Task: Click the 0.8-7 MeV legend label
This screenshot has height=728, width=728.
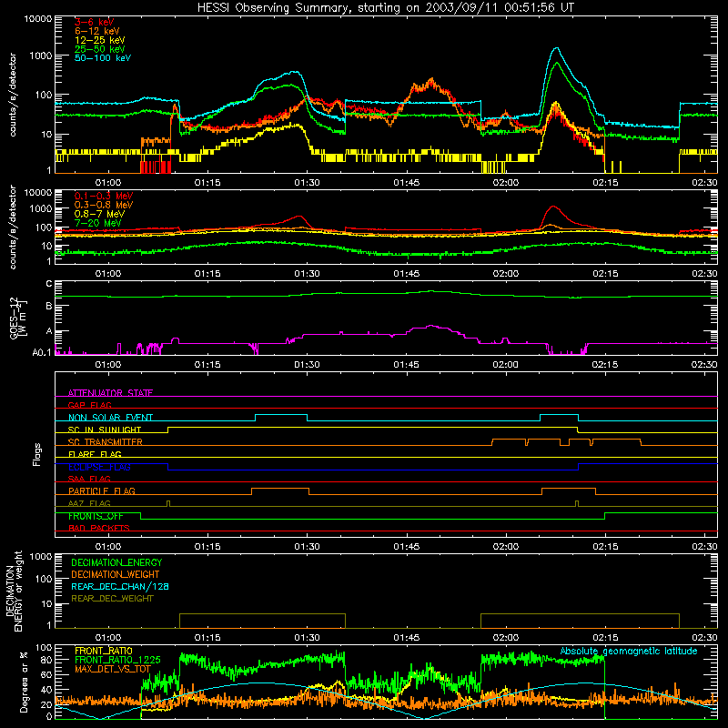Action: point(99,214)
